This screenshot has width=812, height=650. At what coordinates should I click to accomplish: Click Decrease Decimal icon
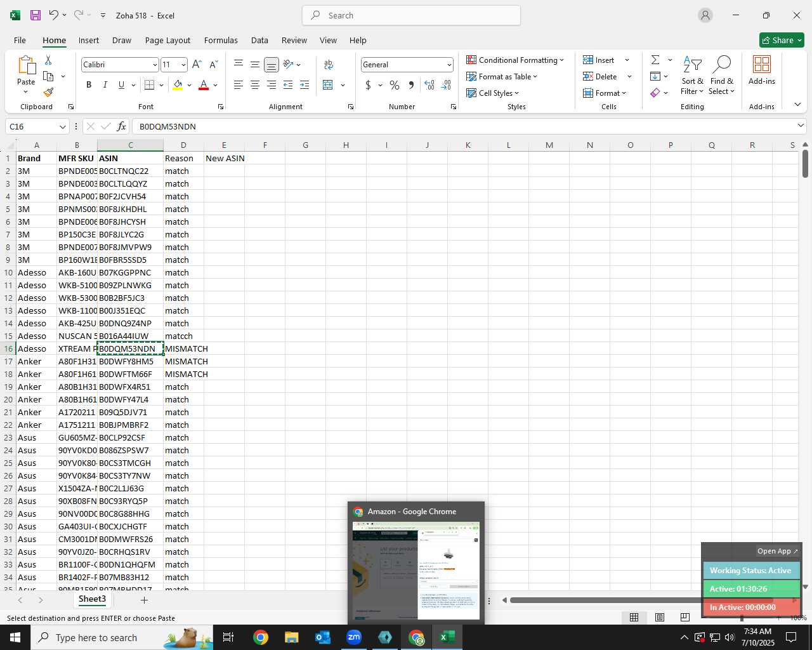click(x=446, y=85)
